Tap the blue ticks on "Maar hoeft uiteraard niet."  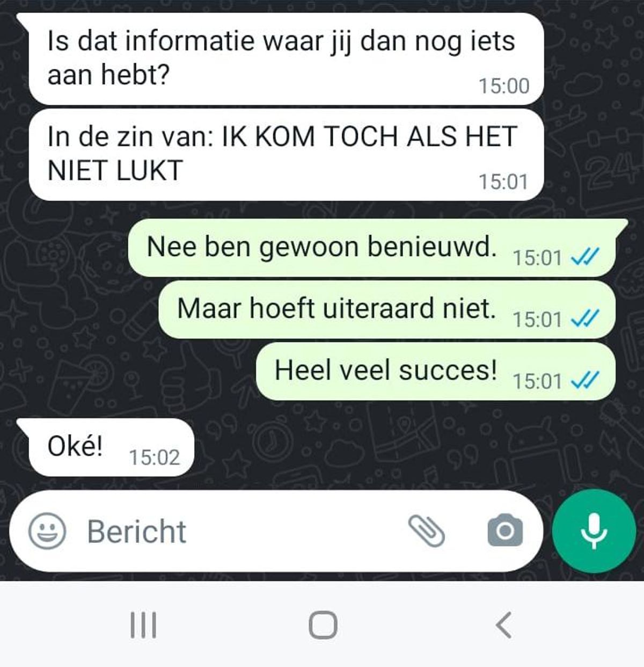pos(584,319)
